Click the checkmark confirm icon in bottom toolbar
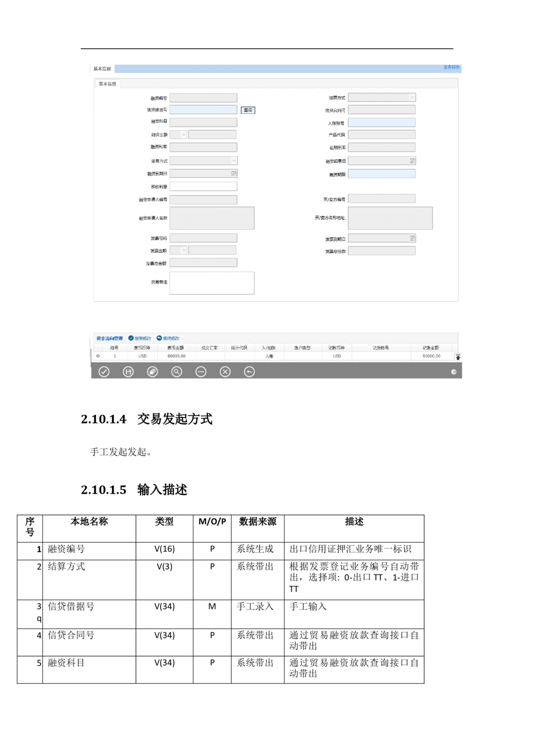 pos(104,372)
